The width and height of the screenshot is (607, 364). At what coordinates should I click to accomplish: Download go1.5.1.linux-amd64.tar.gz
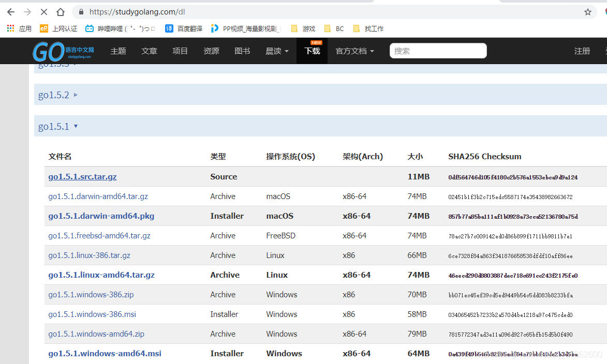[x=101, y=275]
